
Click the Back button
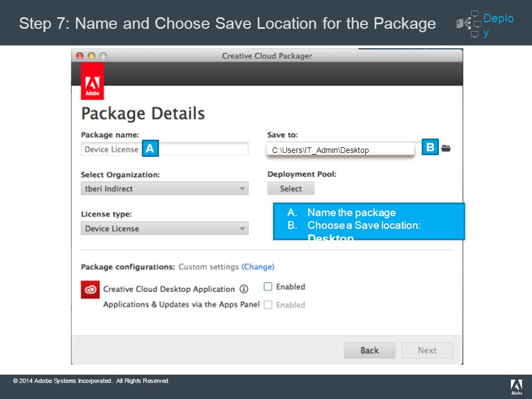coord(370,350)
